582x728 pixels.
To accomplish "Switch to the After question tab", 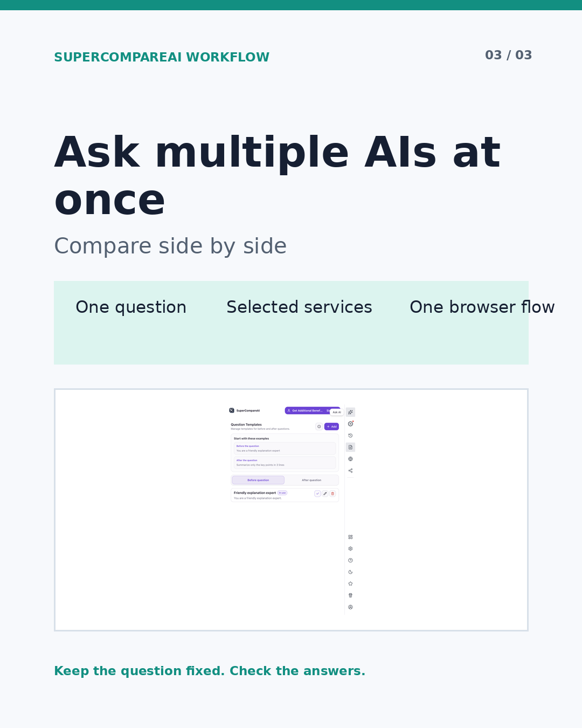I will click(311, 480).
